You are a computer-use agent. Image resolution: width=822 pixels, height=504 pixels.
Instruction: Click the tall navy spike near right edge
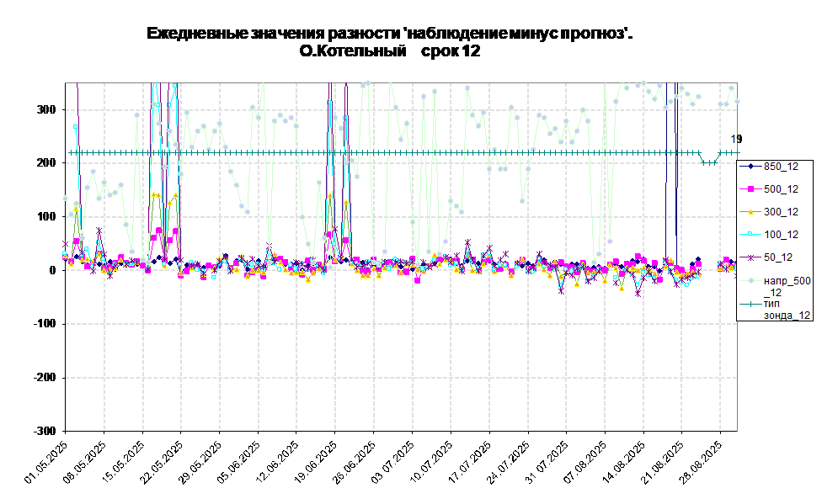[x=667, y=168]
